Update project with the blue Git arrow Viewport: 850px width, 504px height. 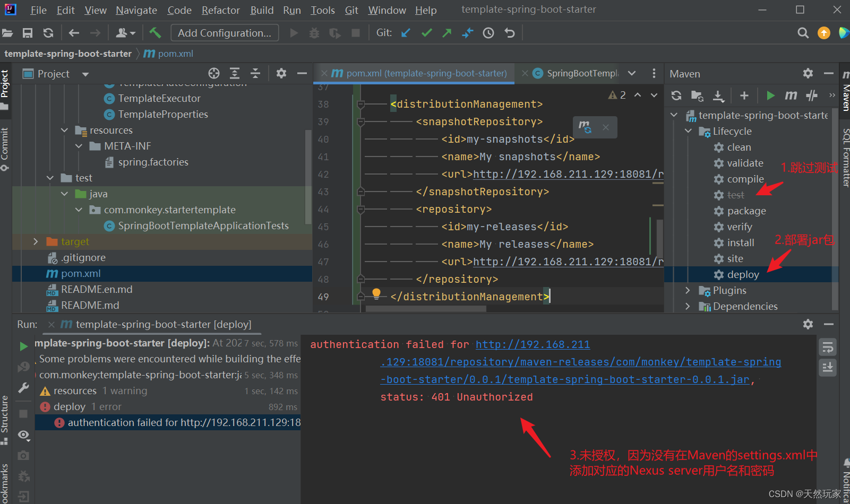[x=406, y=33]
